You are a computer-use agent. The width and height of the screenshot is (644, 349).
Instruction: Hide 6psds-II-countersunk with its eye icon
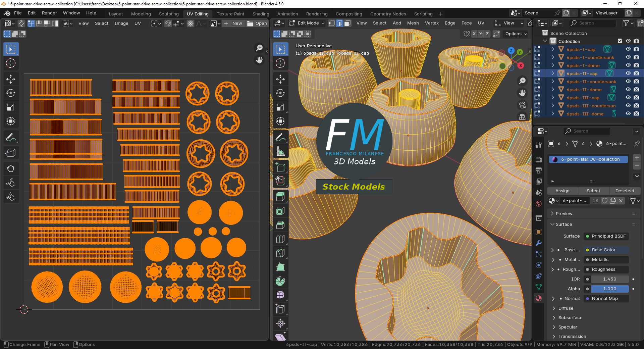628,82
